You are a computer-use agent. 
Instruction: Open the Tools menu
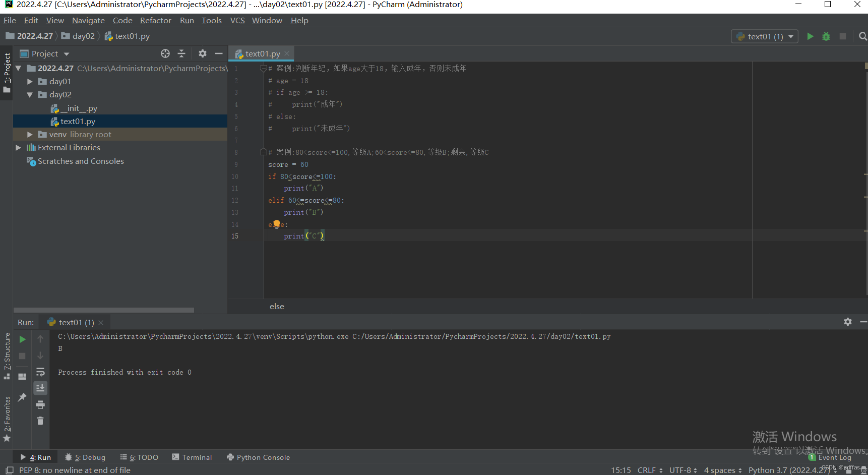[212, 21]
